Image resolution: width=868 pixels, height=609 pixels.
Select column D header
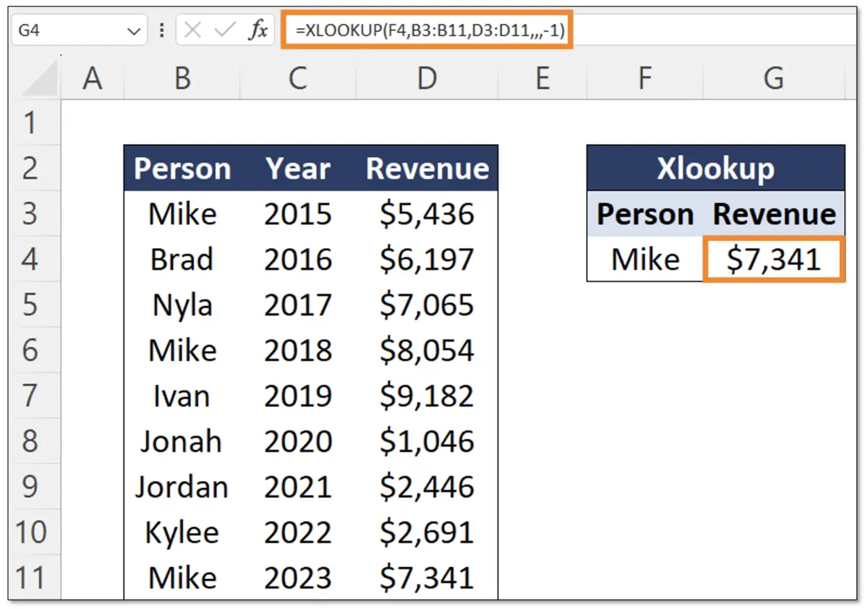coord(426,79)
